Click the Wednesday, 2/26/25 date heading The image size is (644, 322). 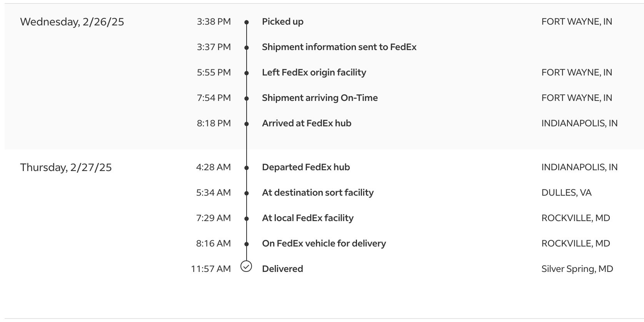[x=72, y=22]
